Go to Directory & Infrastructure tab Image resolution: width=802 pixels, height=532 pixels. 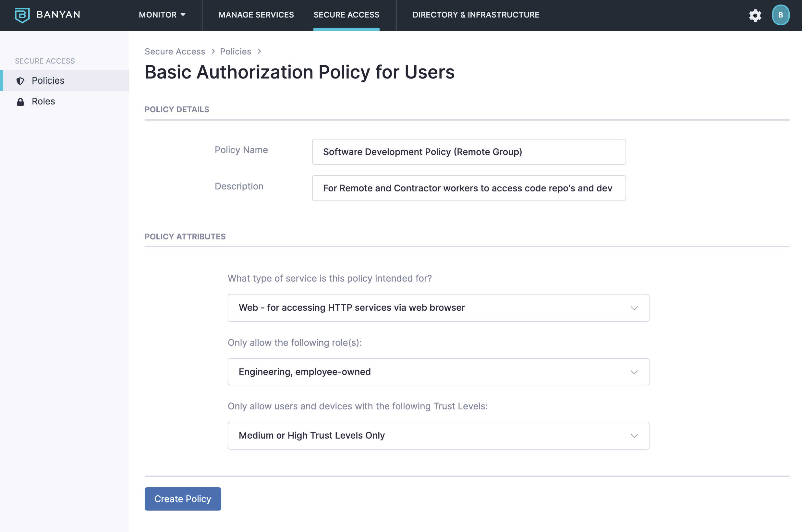(x=476, y=15)
